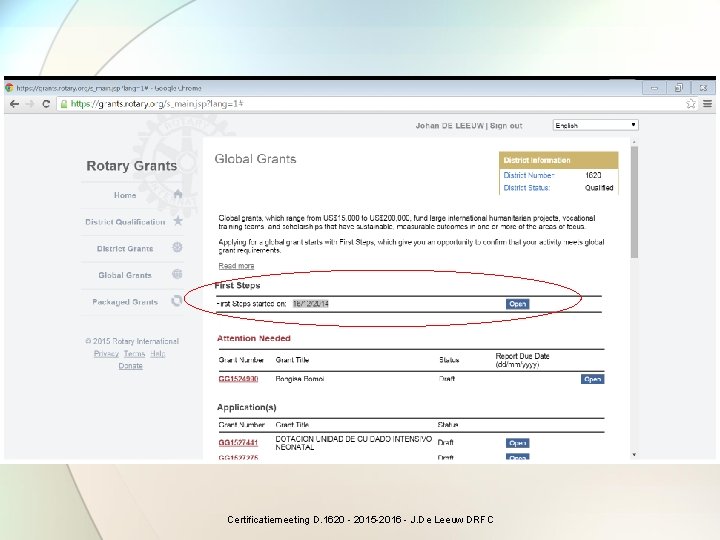
Task: Click the Report Due Date column header
Action: click(x=523, y=360)
